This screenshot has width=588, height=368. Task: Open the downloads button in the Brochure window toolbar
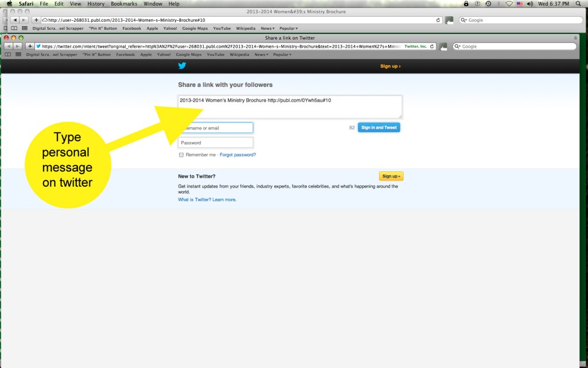449,20
